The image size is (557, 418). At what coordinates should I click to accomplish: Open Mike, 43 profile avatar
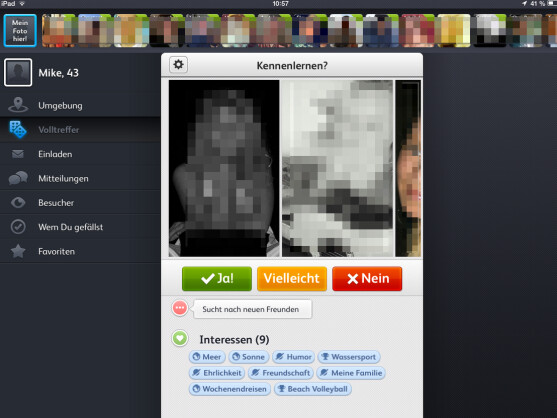[x=18, y=72]
